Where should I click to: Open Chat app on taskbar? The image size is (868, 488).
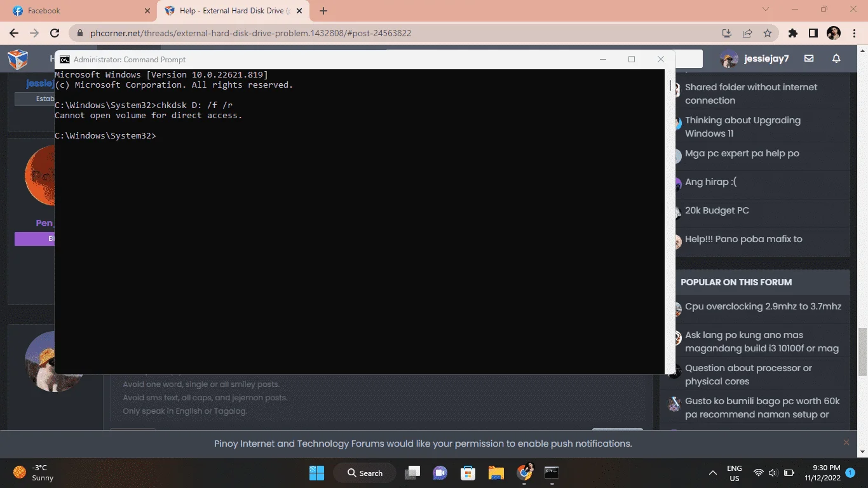pyautogui.click(x=440, y=473)
